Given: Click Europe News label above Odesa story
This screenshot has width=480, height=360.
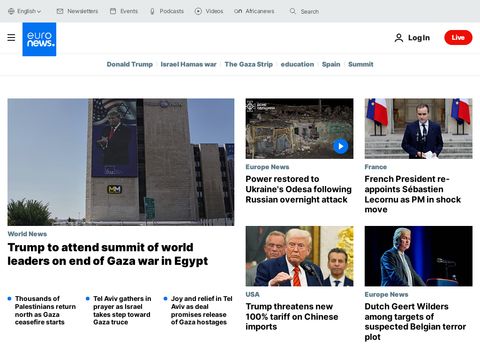Looking at the screenshot, I should click(x=267, y=167).
